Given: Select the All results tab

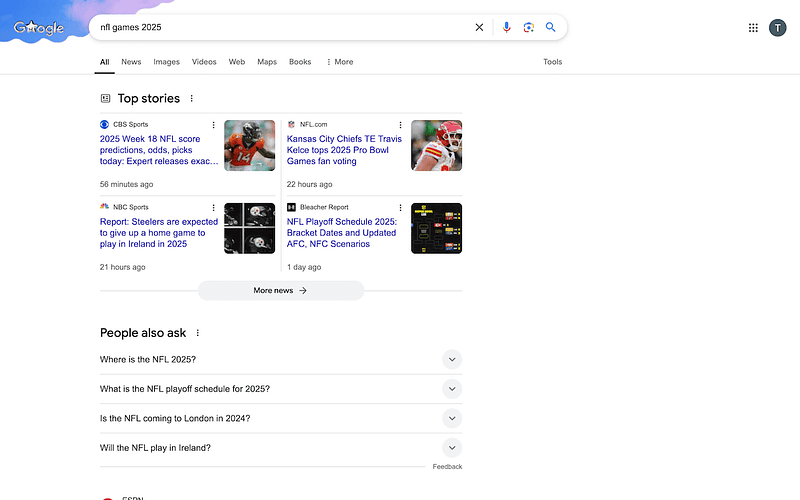Looking at the screenshot, I should pyautogui.click(x=105, y=62).
